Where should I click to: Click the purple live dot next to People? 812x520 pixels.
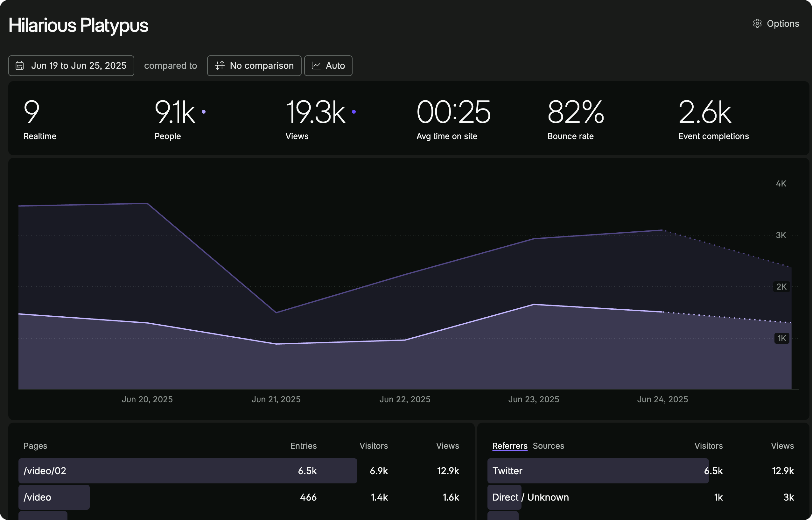pyautogui.click(x=203, y=112)
